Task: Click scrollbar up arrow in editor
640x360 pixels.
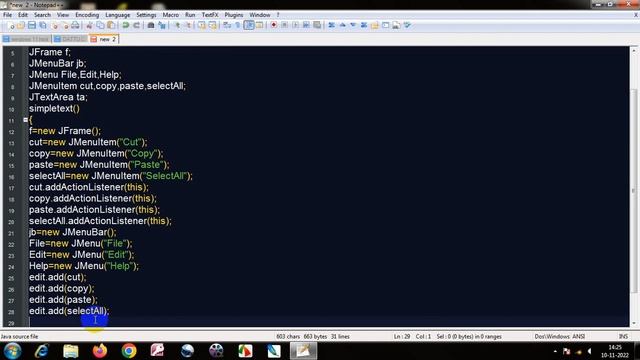Action: click(634, 51)
